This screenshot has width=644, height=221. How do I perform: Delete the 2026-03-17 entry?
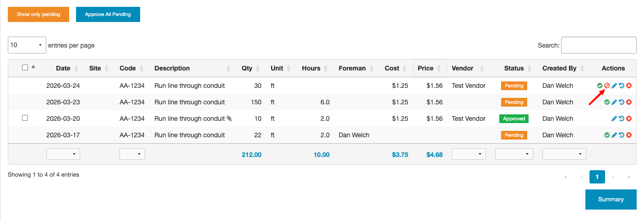coord(629,135)
